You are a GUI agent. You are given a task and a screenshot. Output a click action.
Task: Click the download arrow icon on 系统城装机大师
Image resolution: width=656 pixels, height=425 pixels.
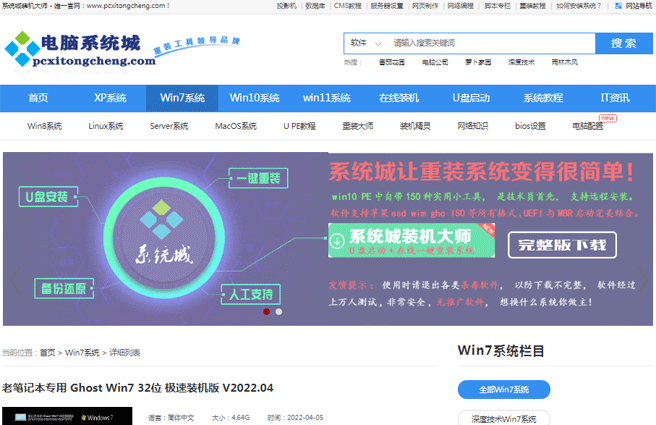[x=337, y=240]
